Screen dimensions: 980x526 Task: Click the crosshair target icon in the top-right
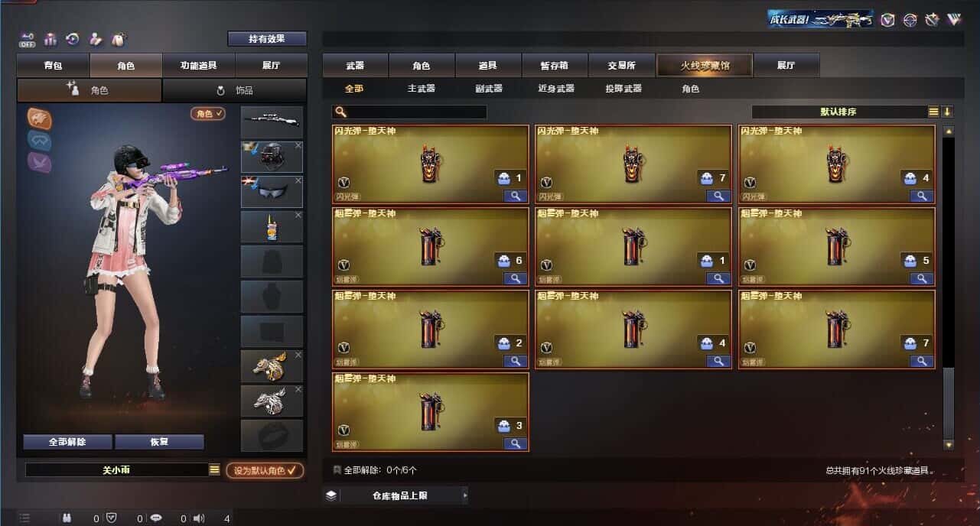910,20
